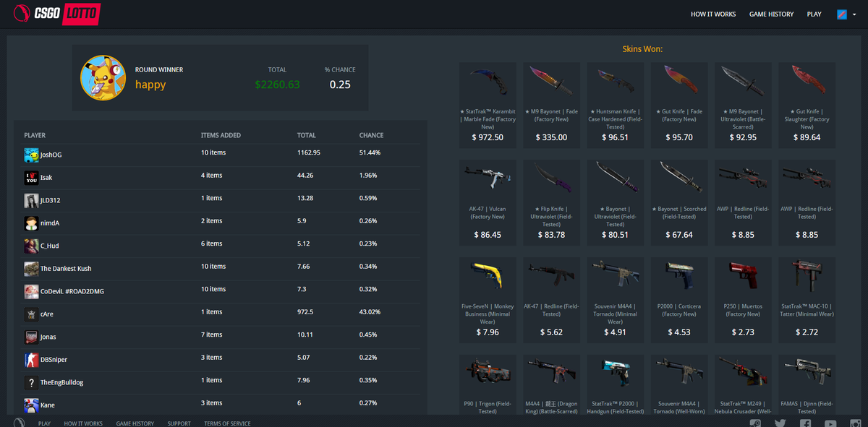Select the M4A4 Dragon King skin
The image size is (868, 427).
coord(551,384)
